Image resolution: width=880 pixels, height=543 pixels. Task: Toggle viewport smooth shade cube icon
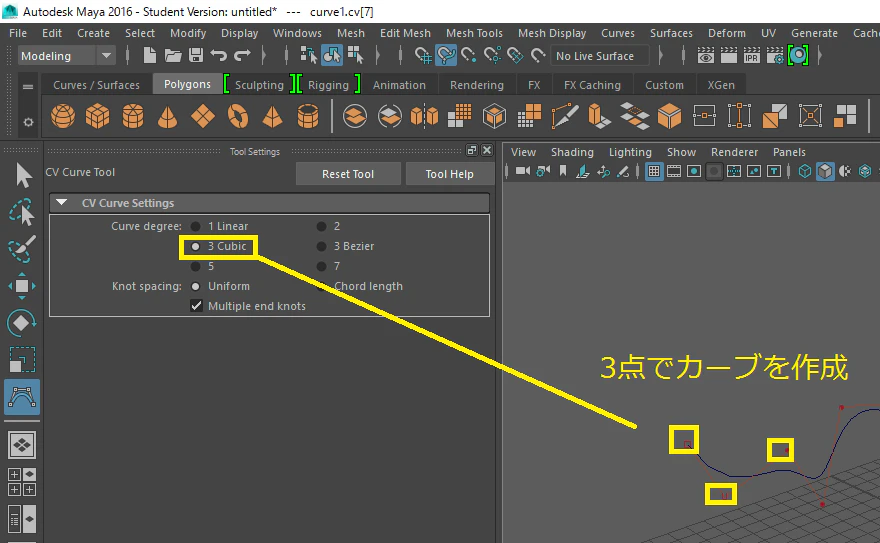point(824,172)
